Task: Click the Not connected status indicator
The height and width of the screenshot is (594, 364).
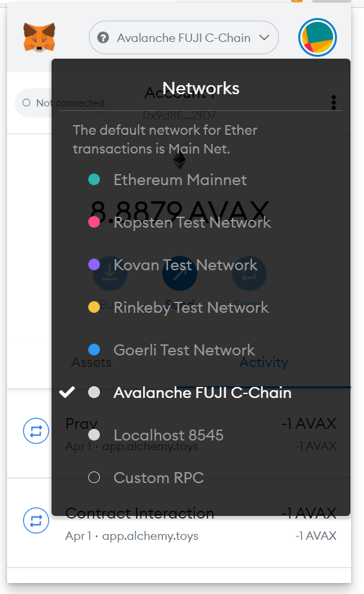Action: (x=63, y=103)
